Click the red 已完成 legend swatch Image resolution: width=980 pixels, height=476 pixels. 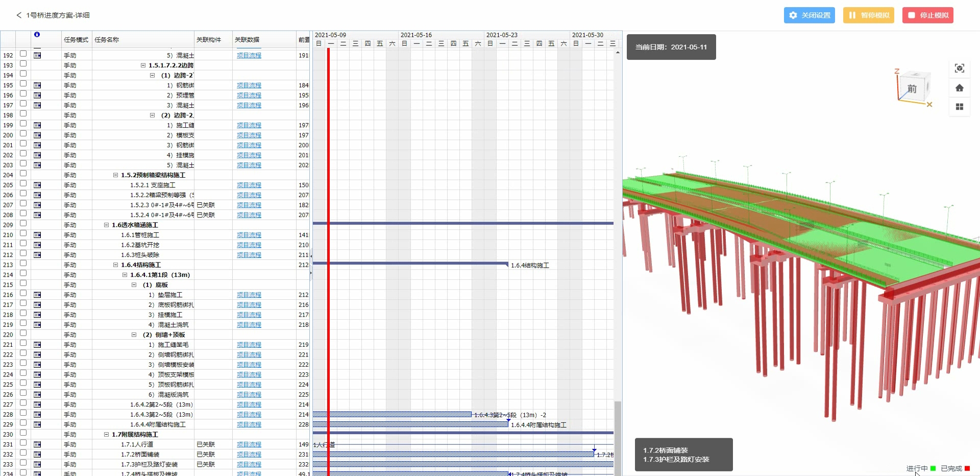click(967, 468)
